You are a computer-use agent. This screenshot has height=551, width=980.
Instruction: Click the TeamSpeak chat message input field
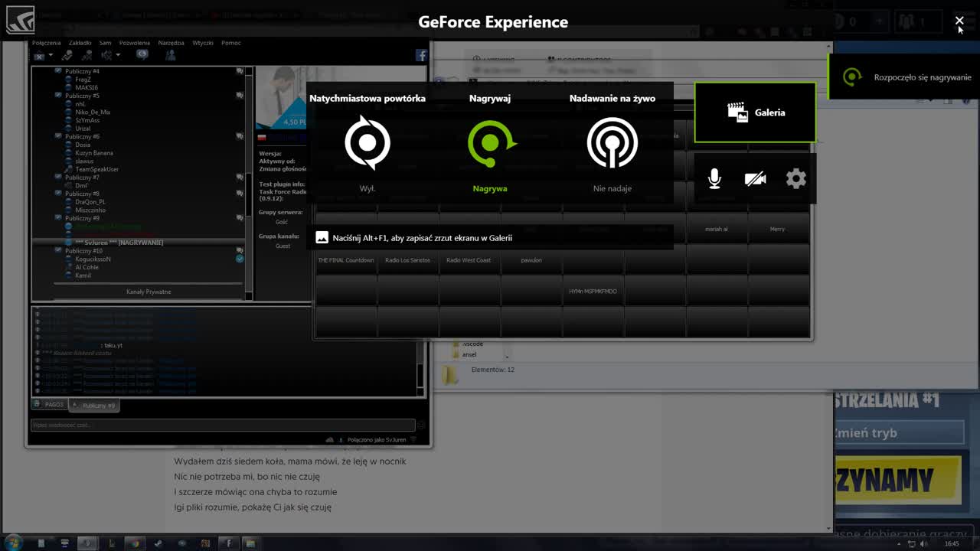click(x=223, y=425)
